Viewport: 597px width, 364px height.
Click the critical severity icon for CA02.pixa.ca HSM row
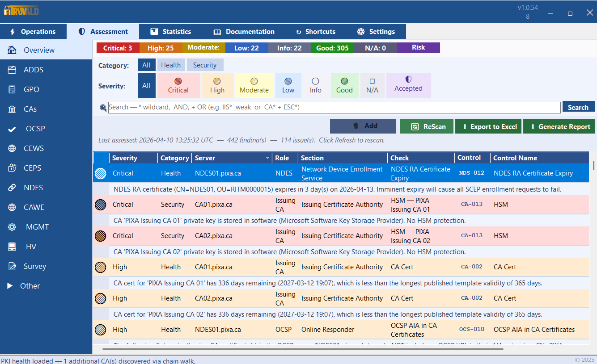click(101, 236)
